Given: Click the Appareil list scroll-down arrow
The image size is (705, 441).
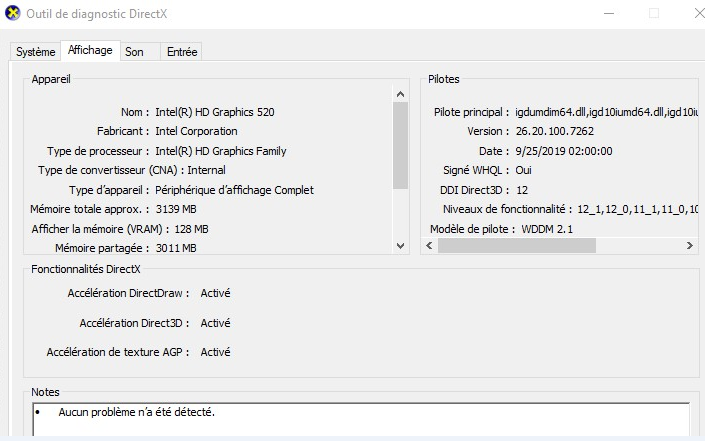Looking at the screenshot, I should coord(401,246).
